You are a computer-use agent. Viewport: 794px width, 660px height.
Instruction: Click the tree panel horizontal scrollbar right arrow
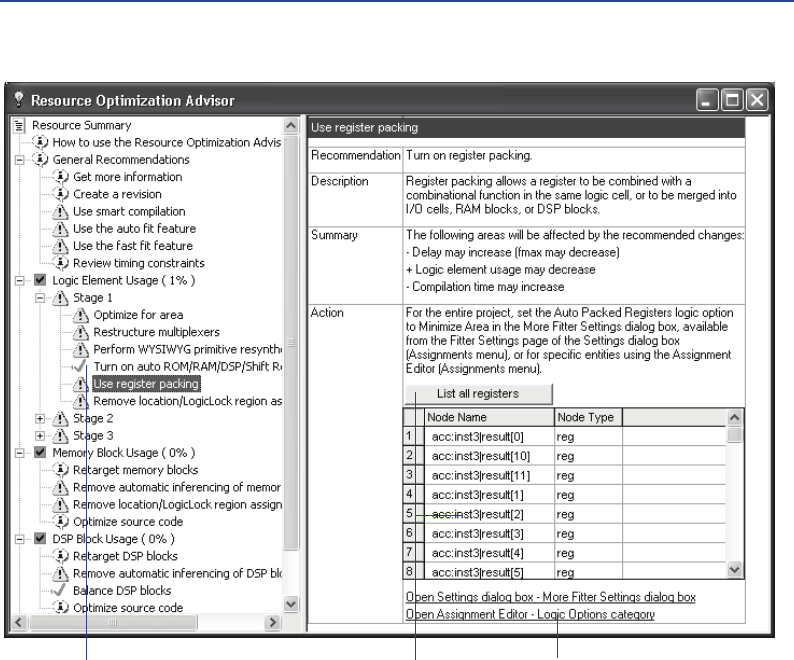tap(271, 623)
